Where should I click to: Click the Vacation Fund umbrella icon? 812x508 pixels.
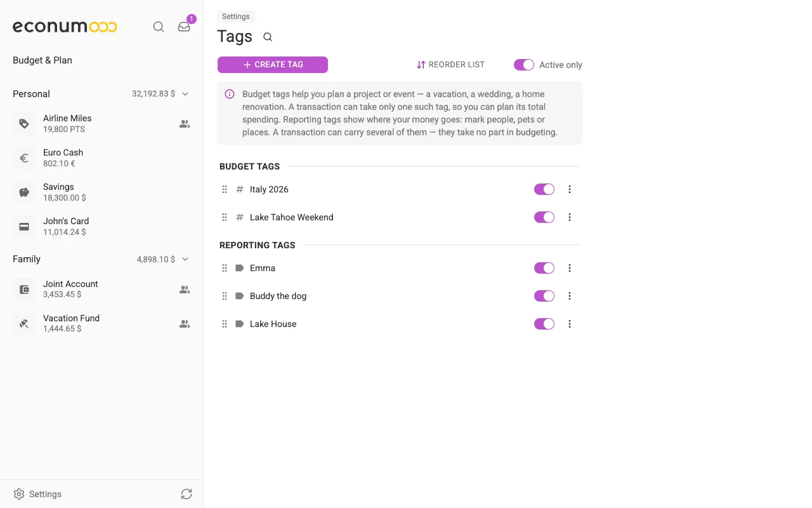[24, 324]
